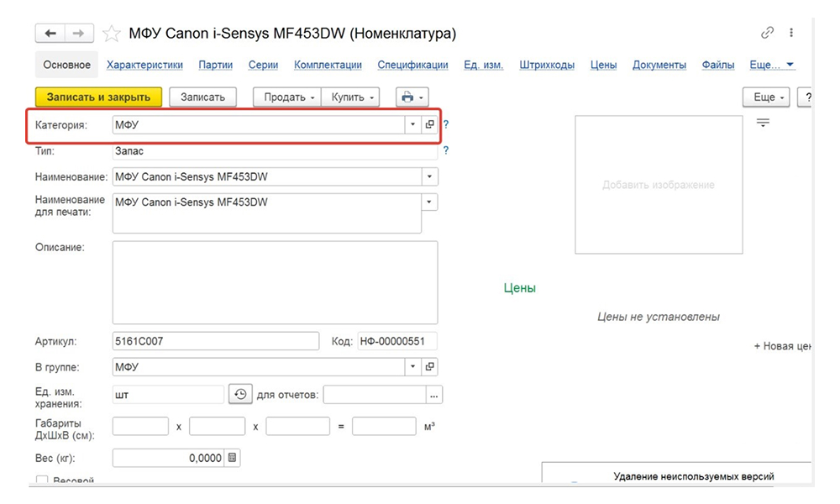The width and height of the screenshot is (840, 504).
Task: Expand the Наименование dropdown arrow
Action: [429, 177]
